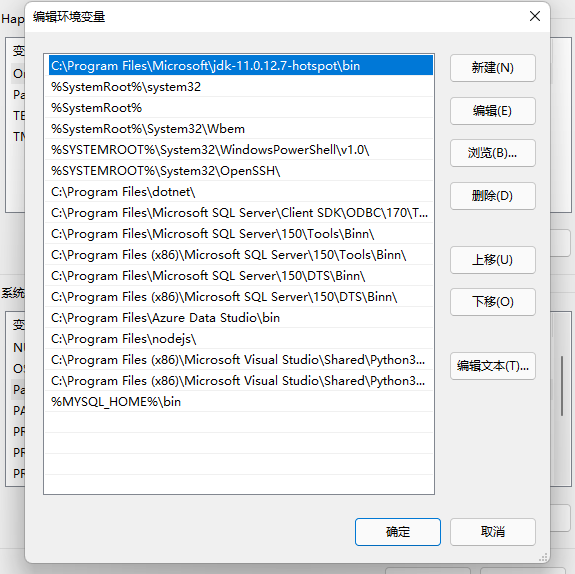Move entry up with 上移(U)
This screenshot has width=575, height=574.
tap(492, 260)
